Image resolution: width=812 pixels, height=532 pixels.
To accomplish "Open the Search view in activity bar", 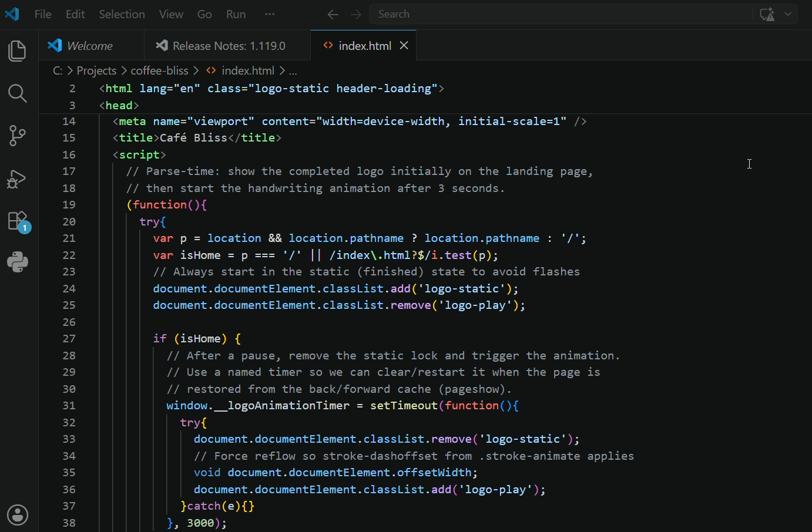I will 18,93.
